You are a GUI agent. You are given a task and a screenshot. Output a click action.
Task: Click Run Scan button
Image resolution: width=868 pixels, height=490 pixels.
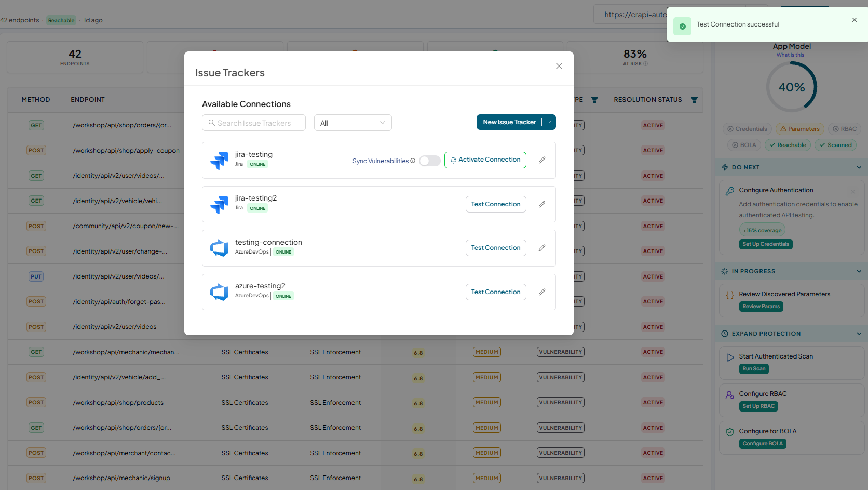[754, 369]
